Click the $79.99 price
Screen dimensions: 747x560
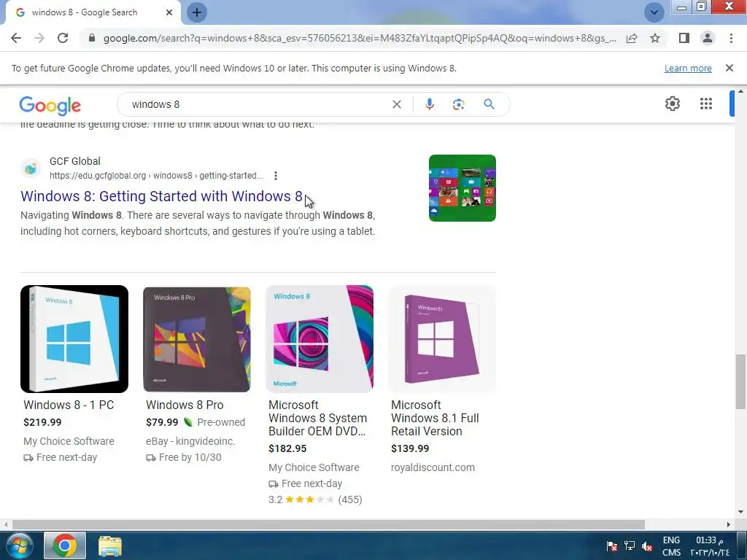coord(162,422)
